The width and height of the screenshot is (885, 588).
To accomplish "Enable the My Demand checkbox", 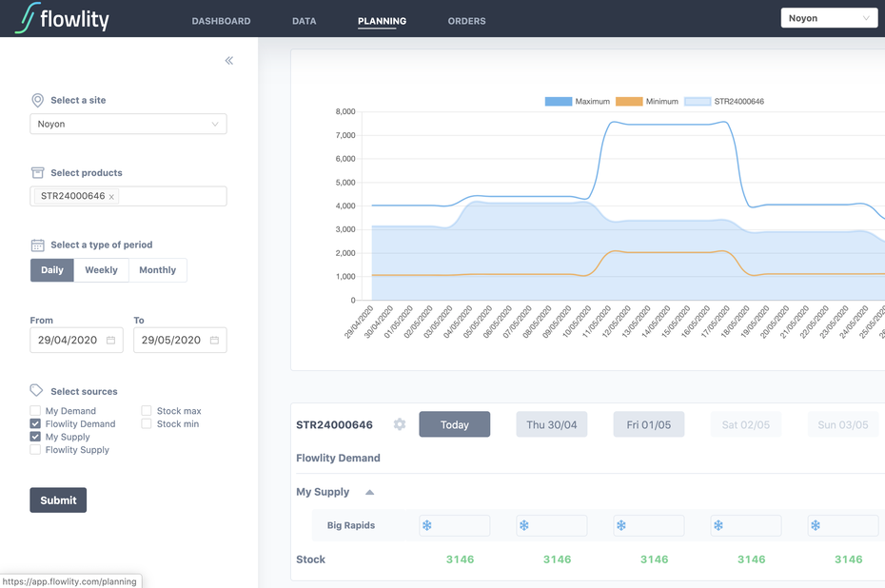I will tap(35, 411).
